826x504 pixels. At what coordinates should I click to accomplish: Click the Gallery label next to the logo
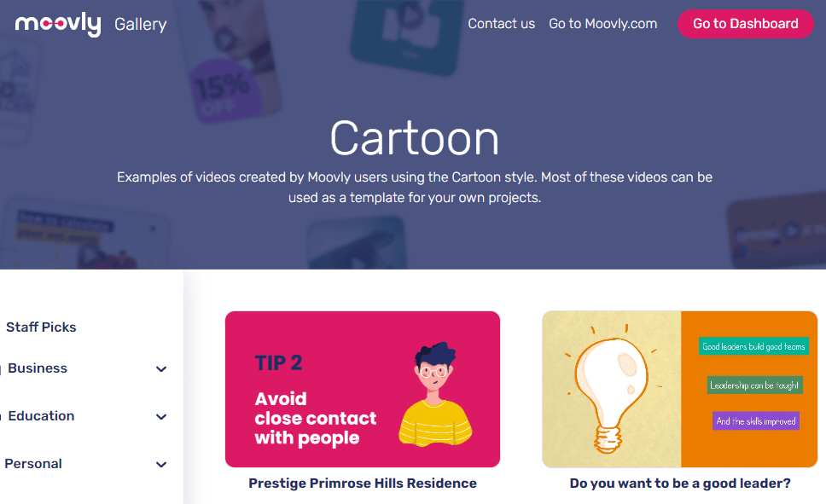point(140,24)
